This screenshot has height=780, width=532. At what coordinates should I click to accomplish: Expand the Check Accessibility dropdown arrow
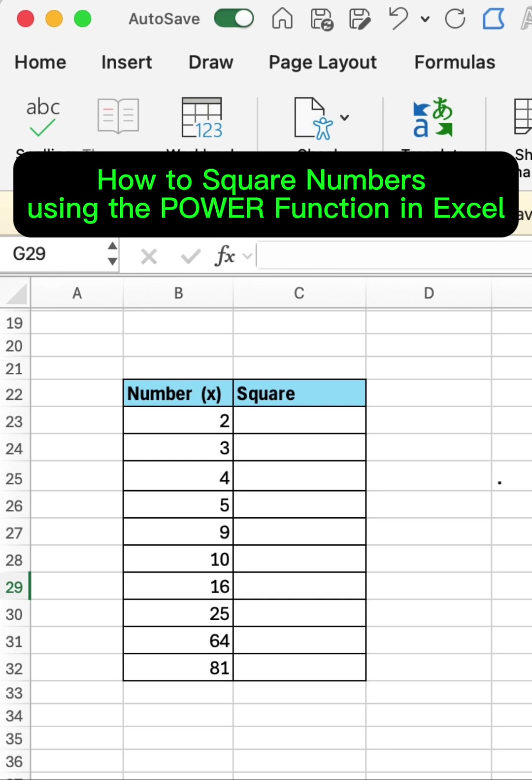[x=345, y=117]
